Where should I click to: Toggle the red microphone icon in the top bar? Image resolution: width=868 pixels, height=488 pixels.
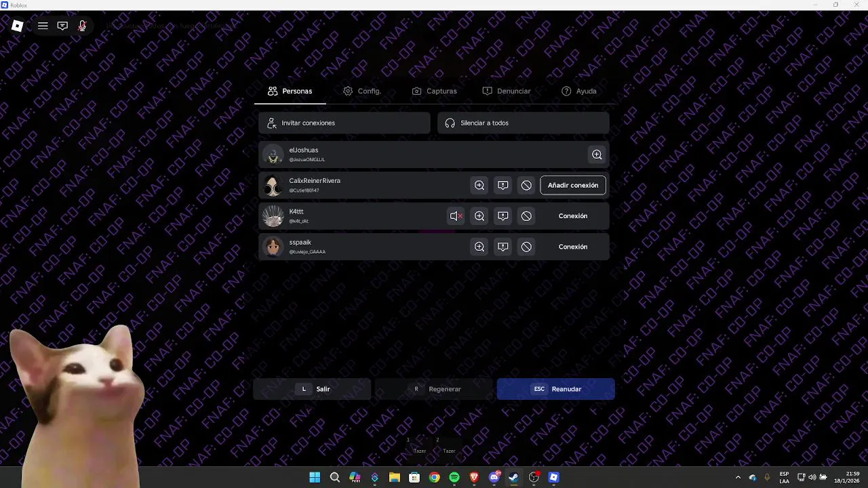(x=82, y=26)
